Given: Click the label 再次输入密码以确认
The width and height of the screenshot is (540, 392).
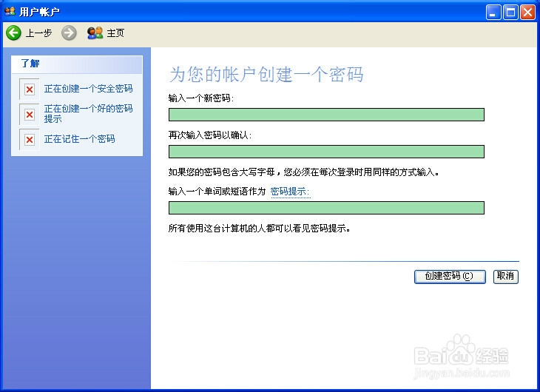Looking at the screenshot, I should coord(210,135).
